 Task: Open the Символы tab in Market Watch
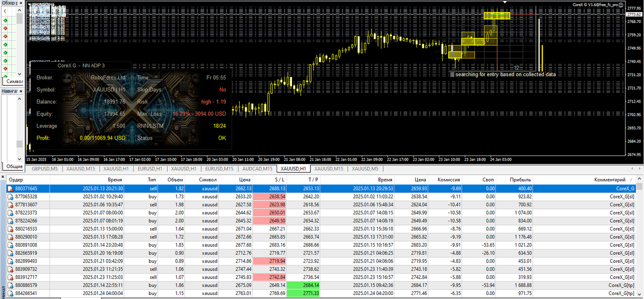[x=13, y=81]
